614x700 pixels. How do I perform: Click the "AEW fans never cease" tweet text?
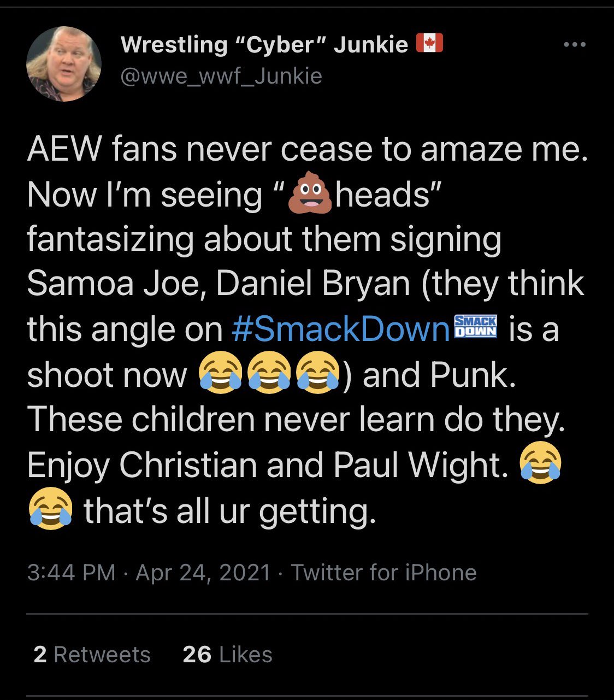(x=307, y=149)
